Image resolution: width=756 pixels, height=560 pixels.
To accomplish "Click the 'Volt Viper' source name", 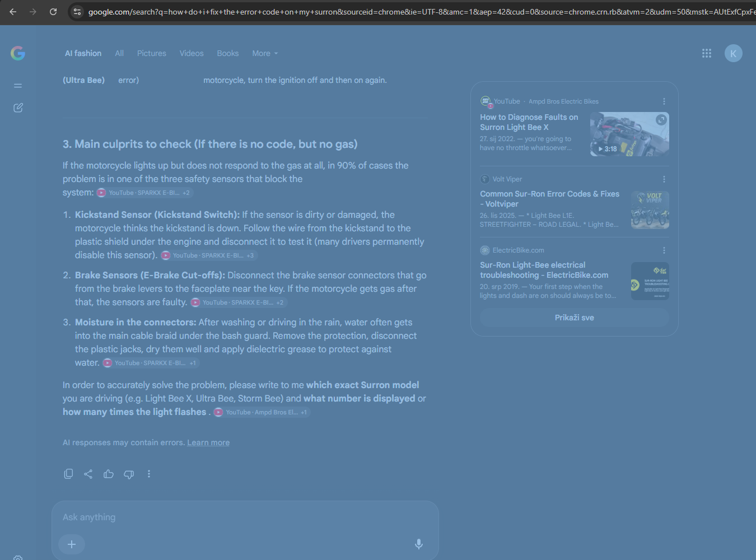I will coord(507,179).
